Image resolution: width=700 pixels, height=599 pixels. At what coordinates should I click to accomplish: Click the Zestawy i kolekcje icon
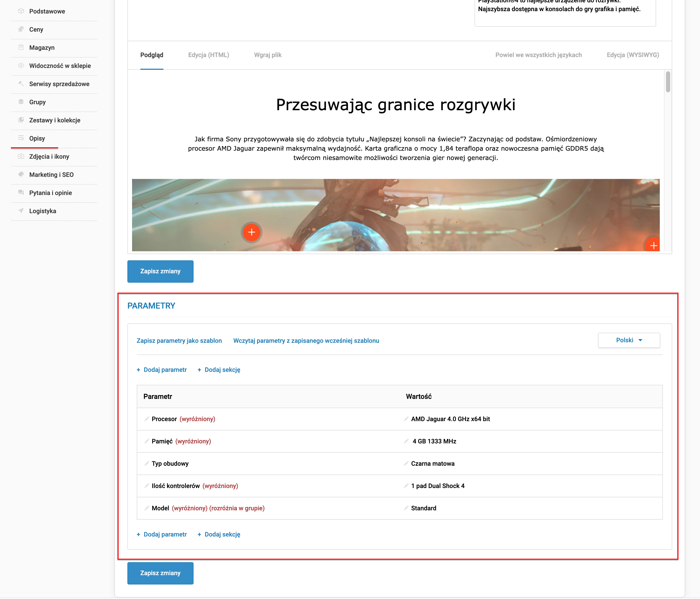[x=21, y=120]
